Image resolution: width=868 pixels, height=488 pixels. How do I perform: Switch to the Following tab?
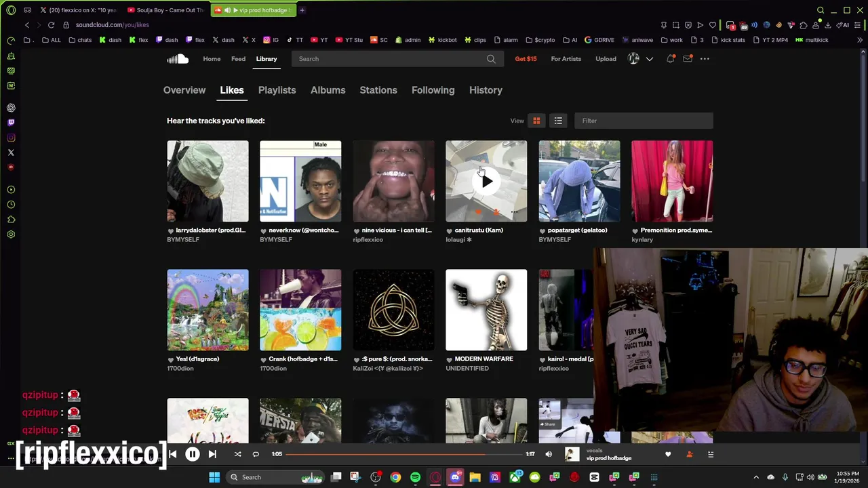click(433, 90)
